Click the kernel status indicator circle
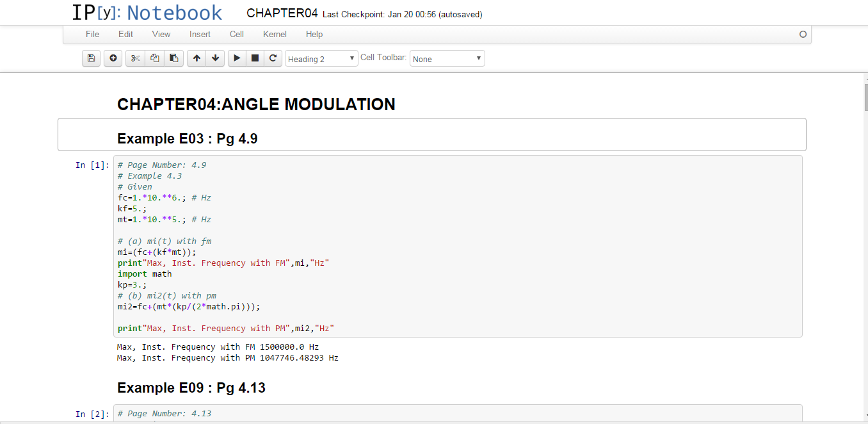Viewport: 868px width, 424px height. (x=803, y=35)
